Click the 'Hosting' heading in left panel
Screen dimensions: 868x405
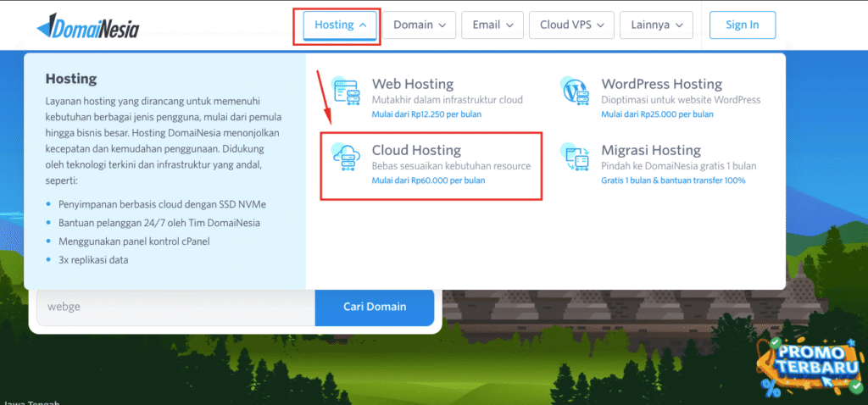(x=71, y=79)
